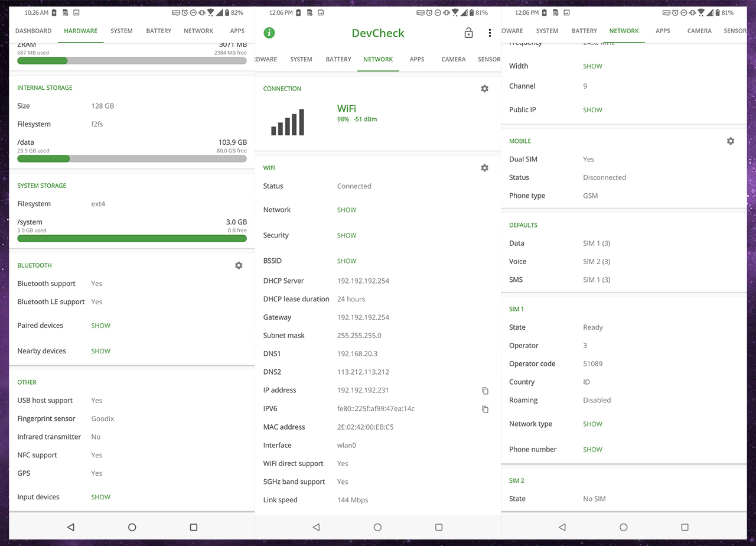Show the SIM 1 Phone number
This screenshot has width=756, height=546.
[x=592, y=449]
